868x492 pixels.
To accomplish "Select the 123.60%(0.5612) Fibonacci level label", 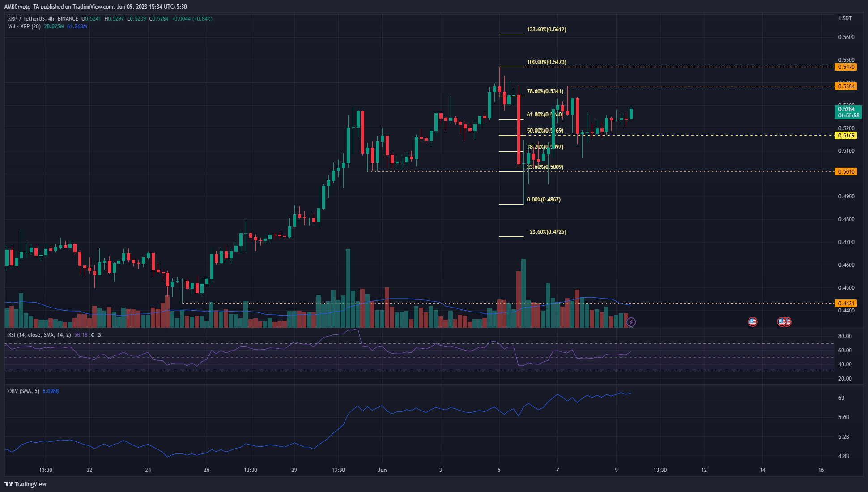I will coord(546,30).
